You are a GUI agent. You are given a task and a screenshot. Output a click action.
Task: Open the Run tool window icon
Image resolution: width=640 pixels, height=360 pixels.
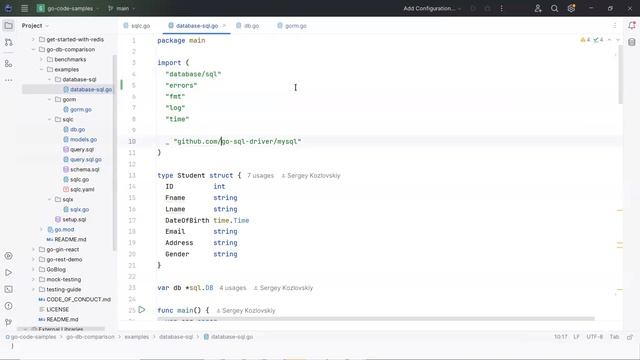coord(8,273)
